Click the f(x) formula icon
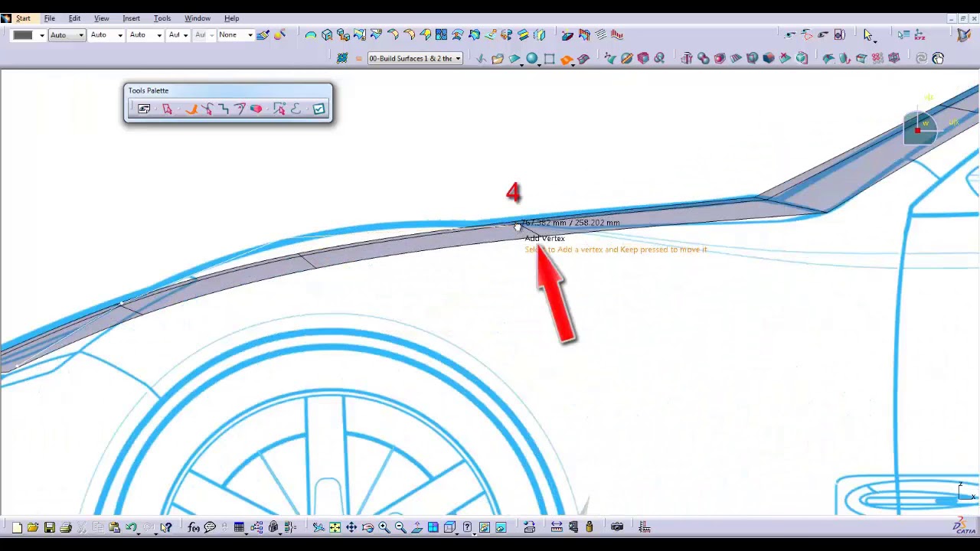 coord(193,527)
